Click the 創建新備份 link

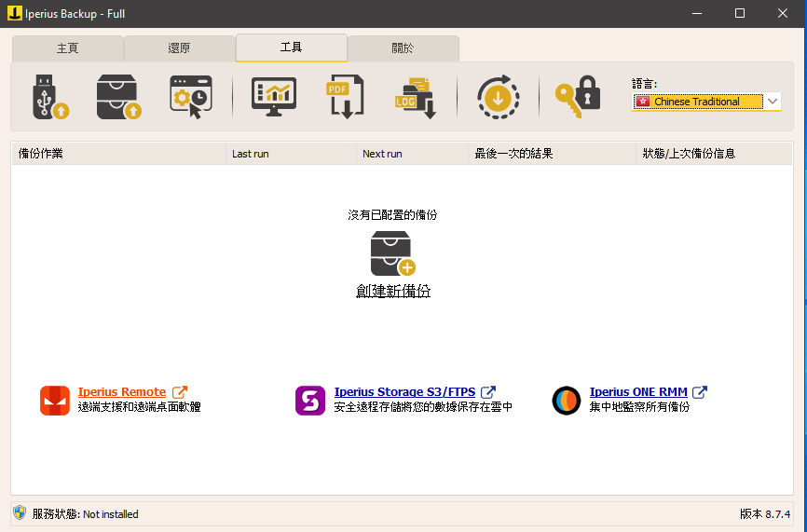click(x=392, y=291)
